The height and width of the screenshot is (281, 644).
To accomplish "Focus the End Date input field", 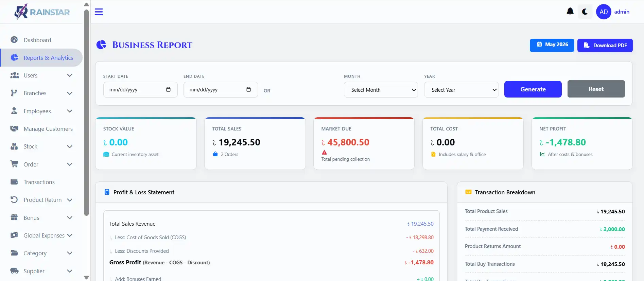I will pyautogui.click(x=221, y=90).
